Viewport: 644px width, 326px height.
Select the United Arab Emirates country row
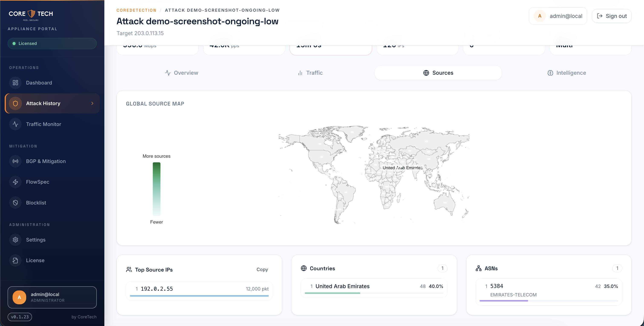point(374,288)
